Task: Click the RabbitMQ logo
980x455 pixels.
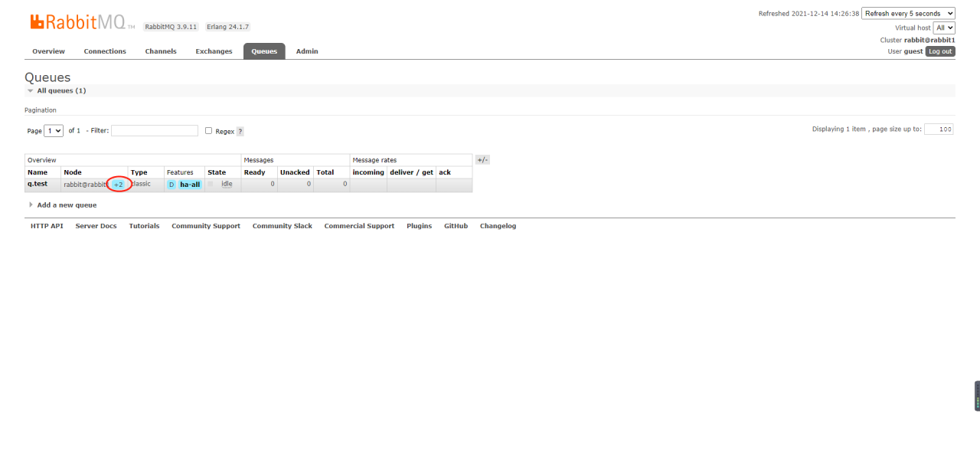Action: [x=83, y=22]
